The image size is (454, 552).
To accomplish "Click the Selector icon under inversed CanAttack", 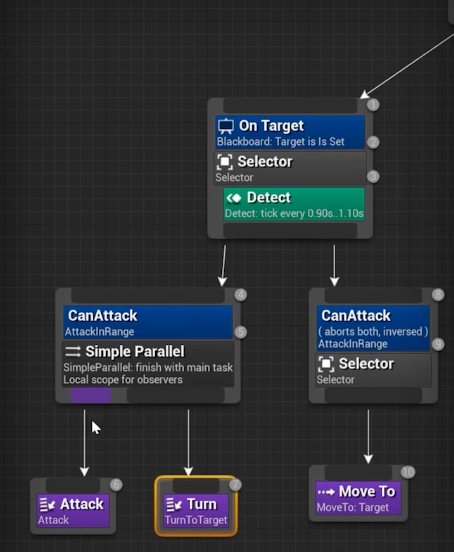I will [326, 364].
